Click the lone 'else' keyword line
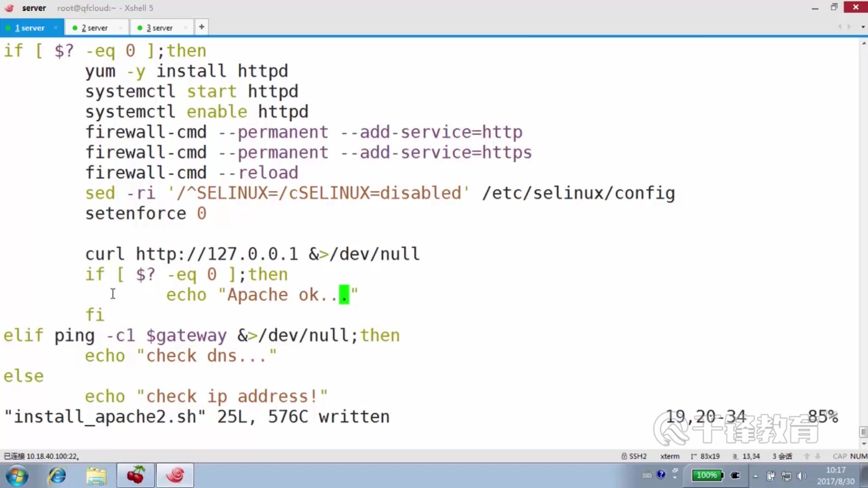This screenshot has height=488, width=868. (x=24, y=376)
